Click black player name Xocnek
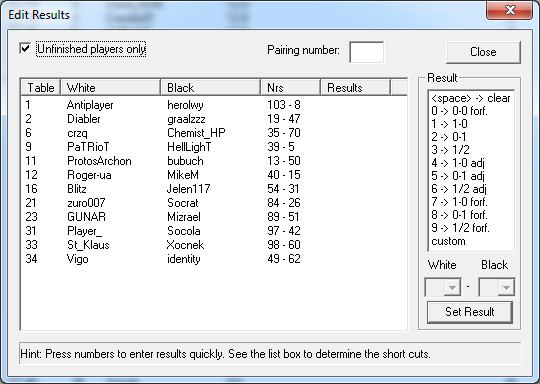 [185, 245]
